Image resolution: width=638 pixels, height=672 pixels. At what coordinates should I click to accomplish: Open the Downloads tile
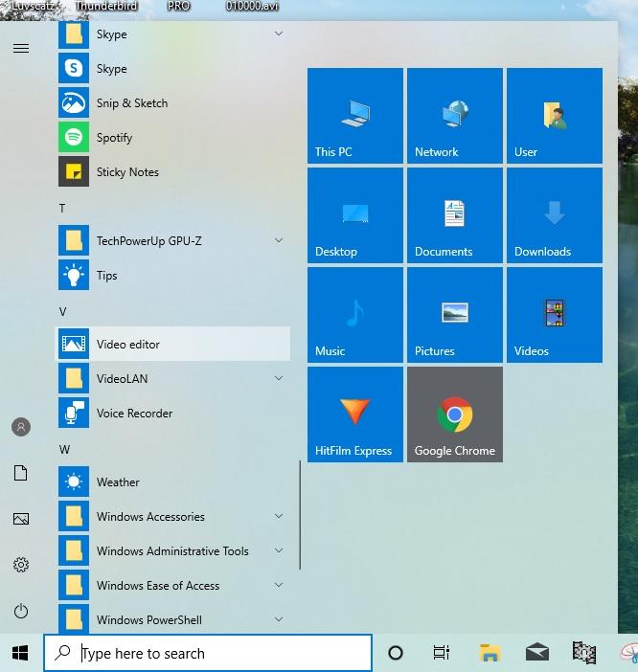[x=555, y=215]
